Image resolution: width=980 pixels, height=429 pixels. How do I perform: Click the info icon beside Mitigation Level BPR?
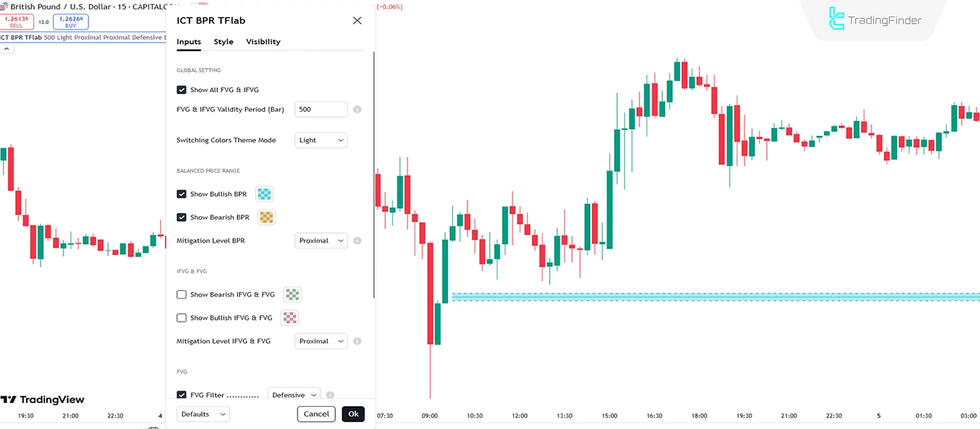(x=357, y=241)
